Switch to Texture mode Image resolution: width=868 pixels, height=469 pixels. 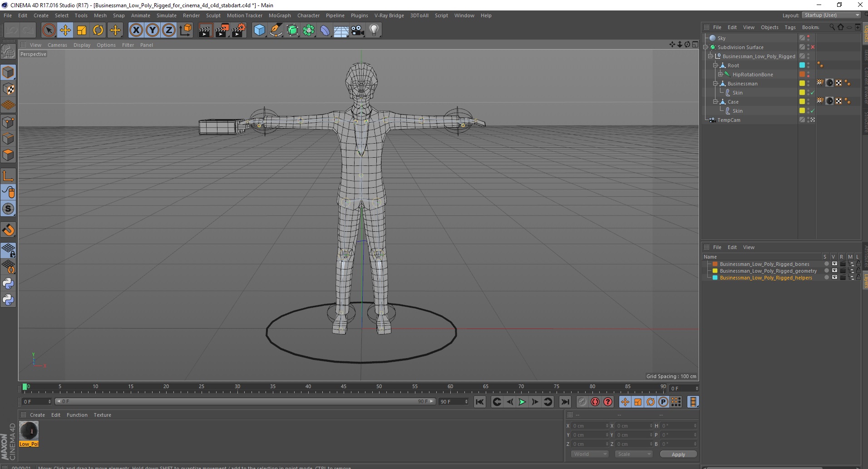8,89
